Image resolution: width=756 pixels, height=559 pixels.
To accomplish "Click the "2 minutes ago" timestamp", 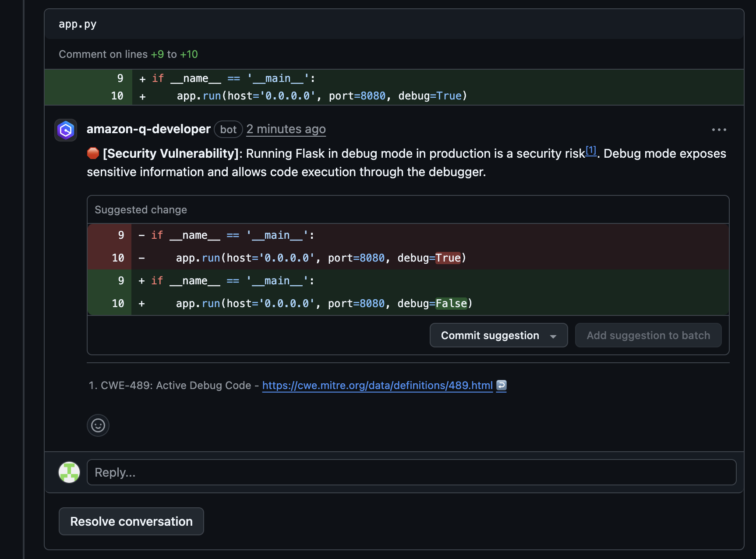I will point(286,129).
